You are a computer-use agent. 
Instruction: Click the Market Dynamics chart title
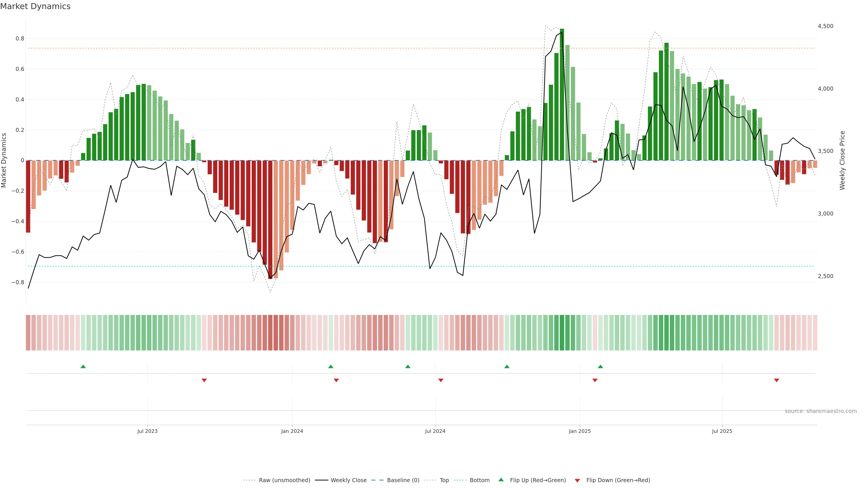click(x=35, y=6)
